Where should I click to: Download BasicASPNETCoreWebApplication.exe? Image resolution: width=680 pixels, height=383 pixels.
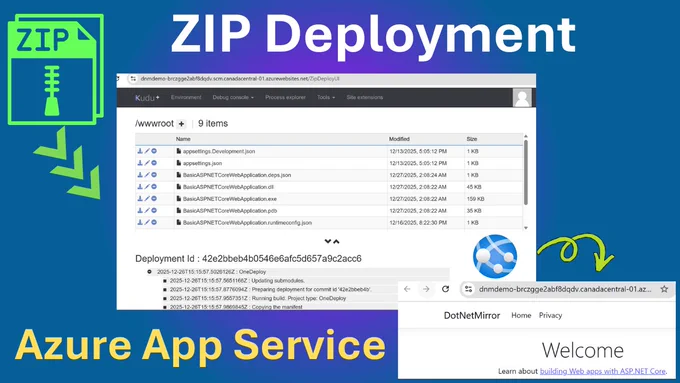tap(140, 199)
